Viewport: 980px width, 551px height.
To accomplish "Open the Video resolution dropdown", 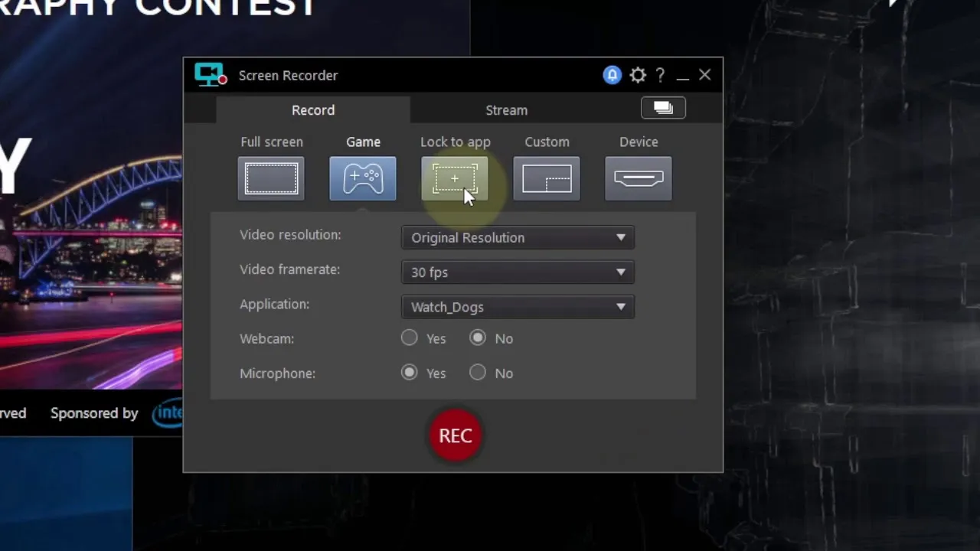I will 518,237.
